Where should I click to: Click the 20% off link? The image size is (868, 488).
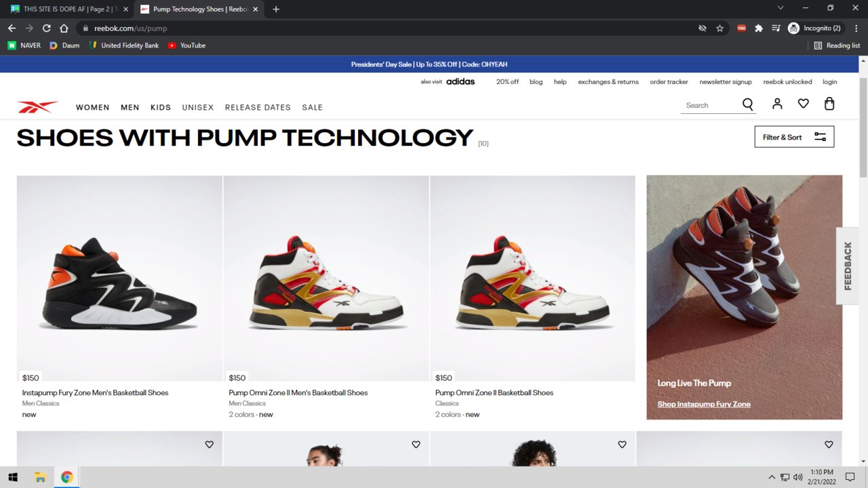[507, 81]
